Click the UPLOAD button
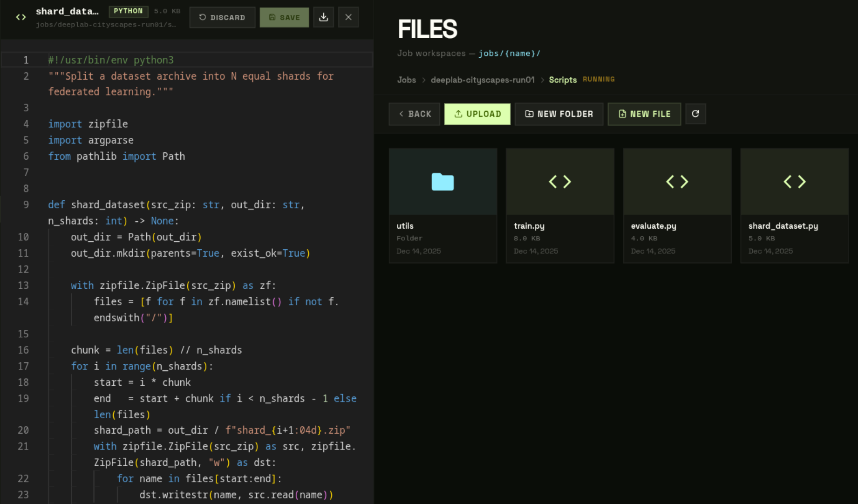Screen dimensions: 858x504 pyautogui.click(x=477, y=114)
